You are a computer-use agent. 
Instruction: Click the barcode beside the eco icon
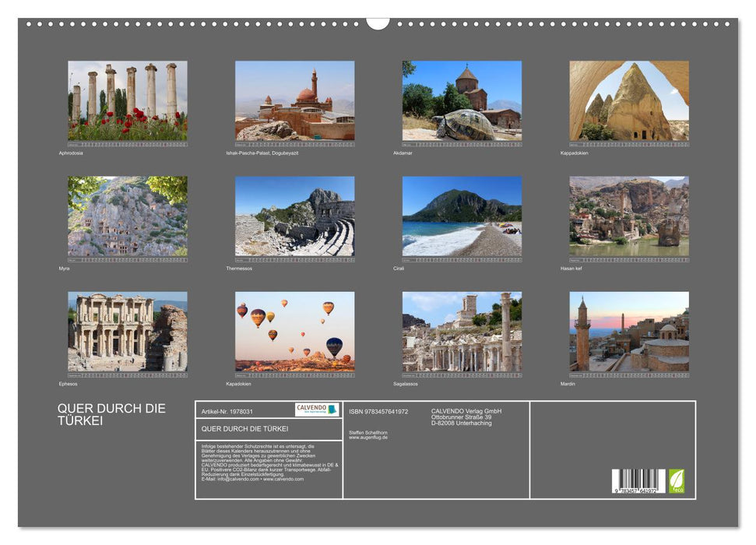[638, 481]
